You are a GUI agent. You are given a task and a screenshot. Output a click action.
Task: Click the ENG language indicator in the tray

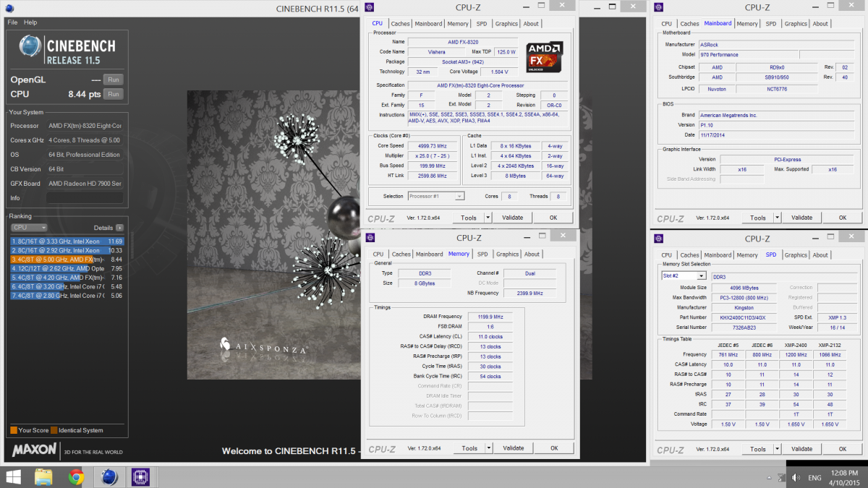(814, 478)
